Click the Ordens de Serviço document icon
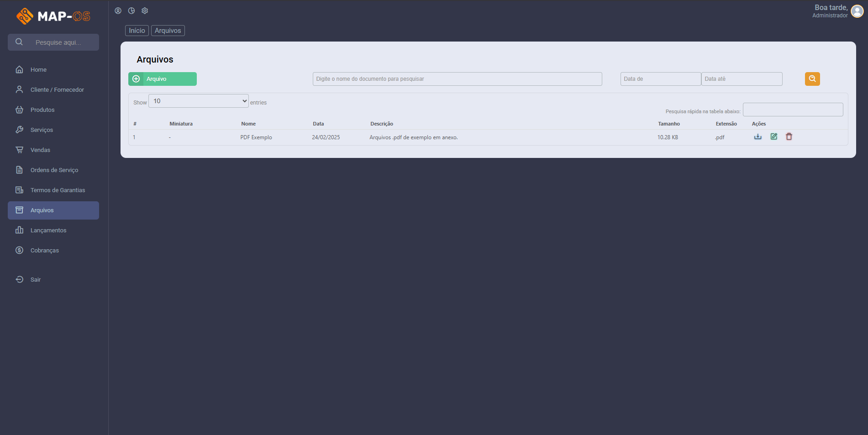868x435 pixels. pyautogui.click(x=19, y=170)
